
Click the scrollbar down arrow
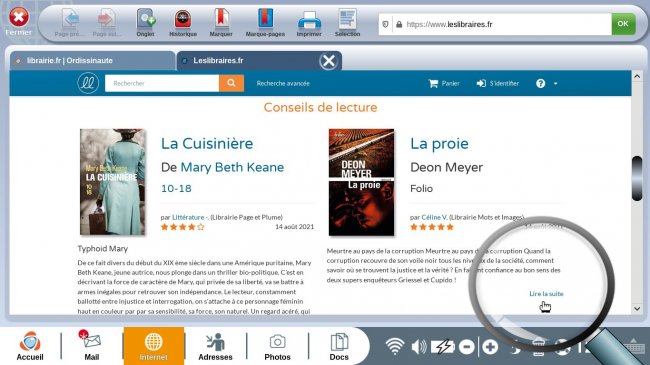637,308
